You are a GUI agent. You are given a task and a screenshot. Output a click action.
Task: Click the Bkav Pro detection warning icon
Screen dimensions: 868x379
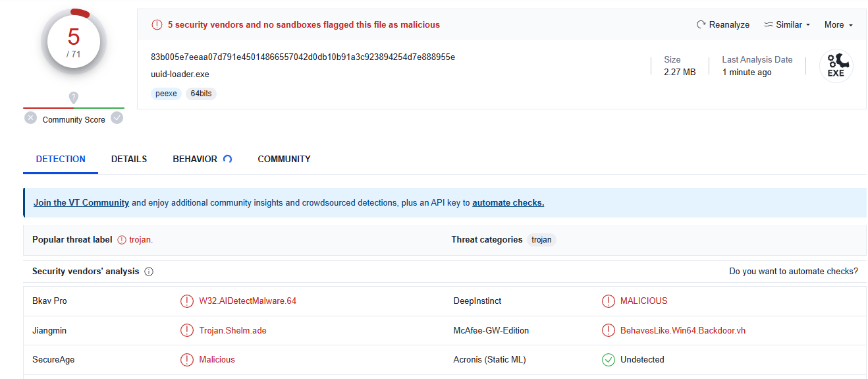click(187, 301)
